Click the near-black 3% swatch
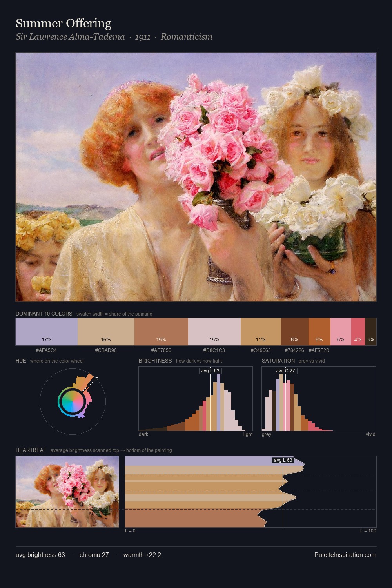This screenshot has width=392, height=588. 370,332
